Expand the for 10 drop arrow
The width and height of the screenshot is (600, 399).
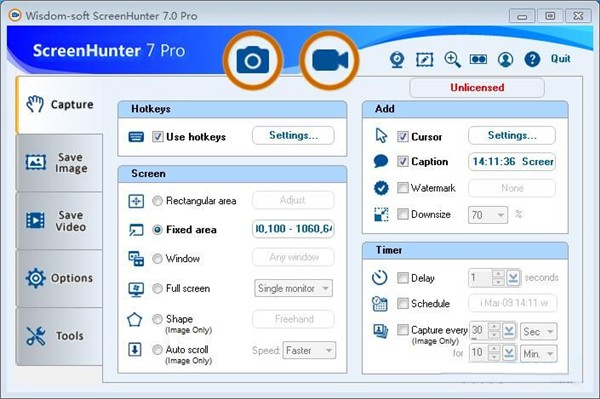pos(509,353)
